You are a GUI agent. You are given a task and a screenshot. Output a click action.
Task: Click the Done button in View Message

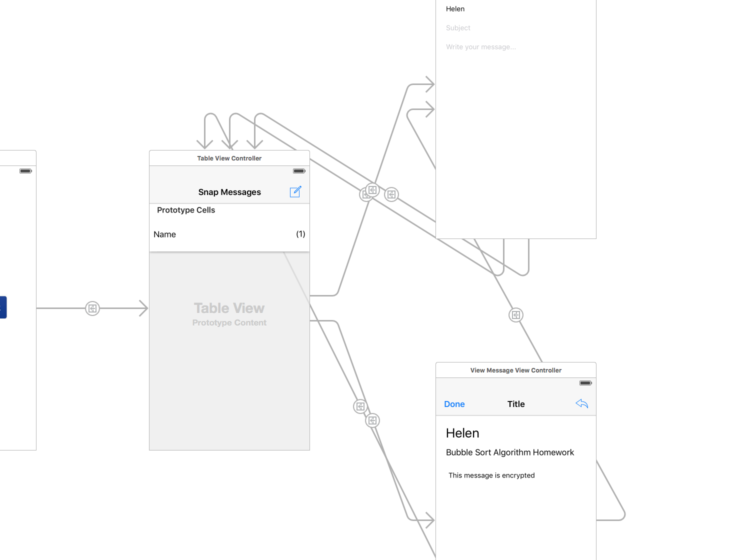click(x=454, y=404)
